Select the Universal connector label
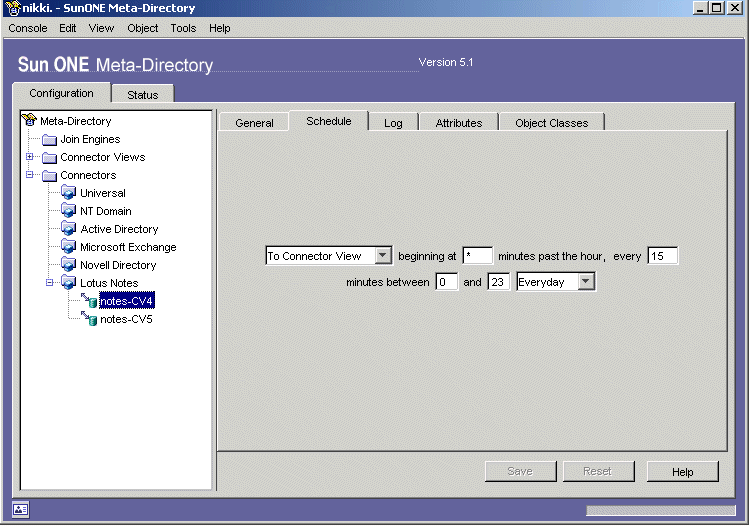This screenshot has height=527, width=751. tap(102, 193)
